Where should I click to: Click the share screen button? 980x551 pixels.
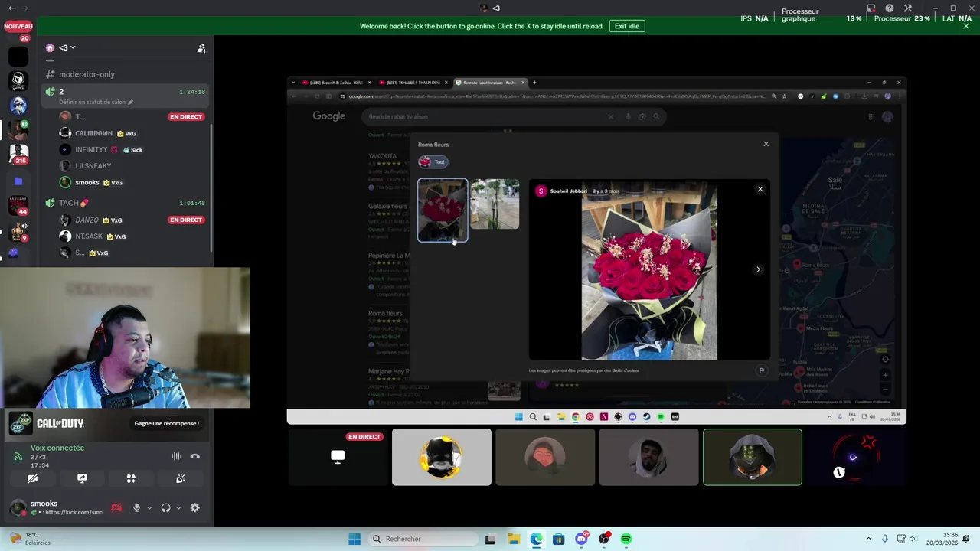tap(82, 478)
